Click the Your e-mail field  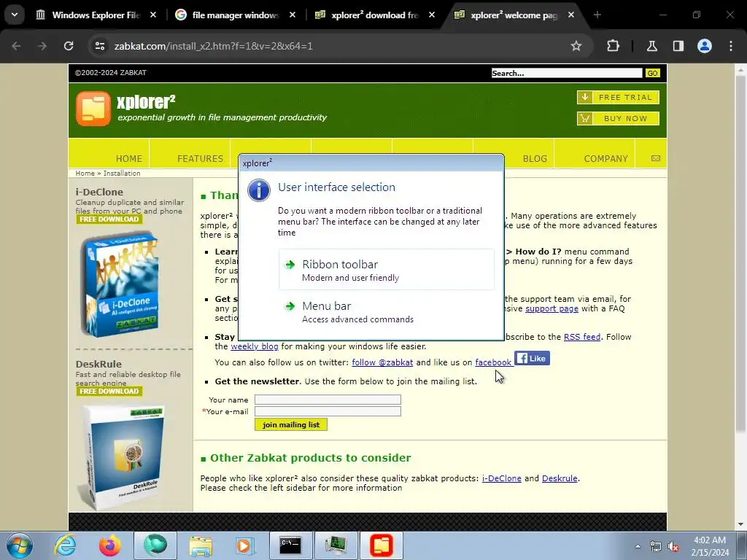328,411
